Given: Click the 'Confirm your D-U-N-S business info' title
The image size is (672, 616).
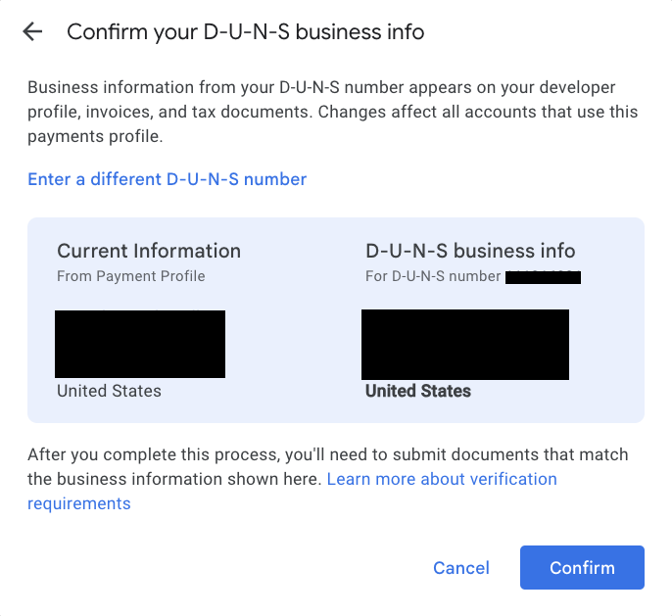Looking at the screenshot, I should [246, 32].
